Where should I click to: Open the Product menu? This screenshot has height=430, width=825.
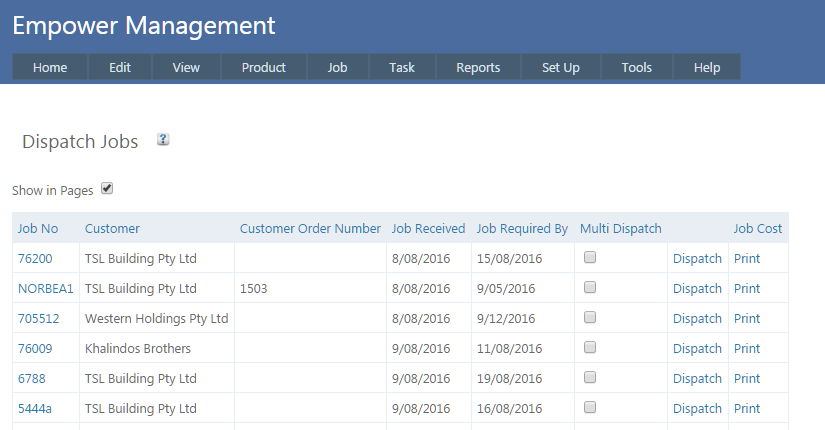click(x=264, y=67)
